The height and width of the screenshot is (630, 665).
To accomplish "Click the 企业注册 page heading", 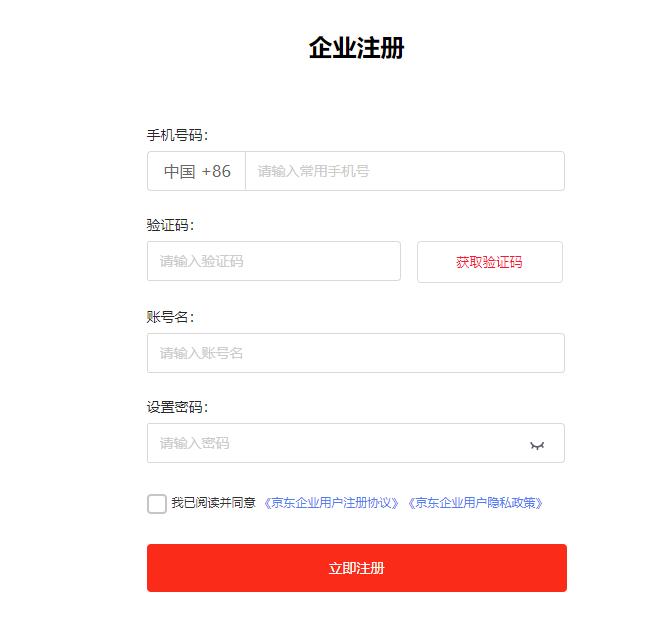I will click(x=356, y=48).
